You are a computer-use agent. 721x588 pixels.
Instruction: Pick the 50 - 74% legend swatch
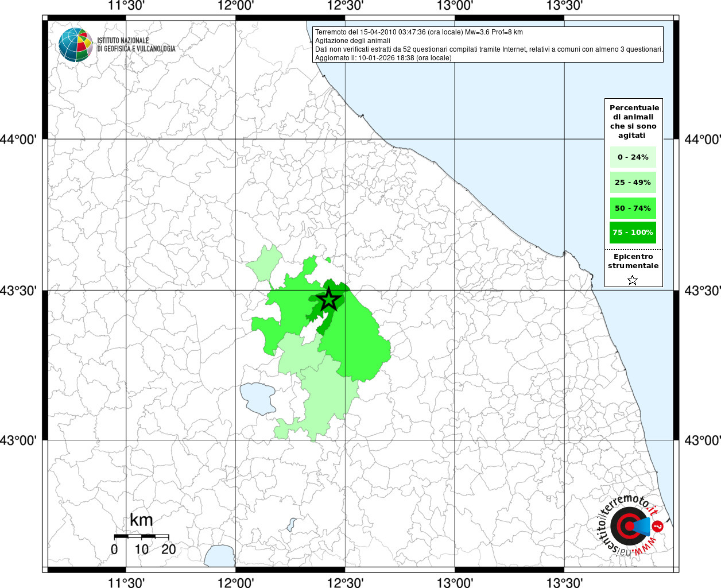pyautogui.click(x=633, y=208)
